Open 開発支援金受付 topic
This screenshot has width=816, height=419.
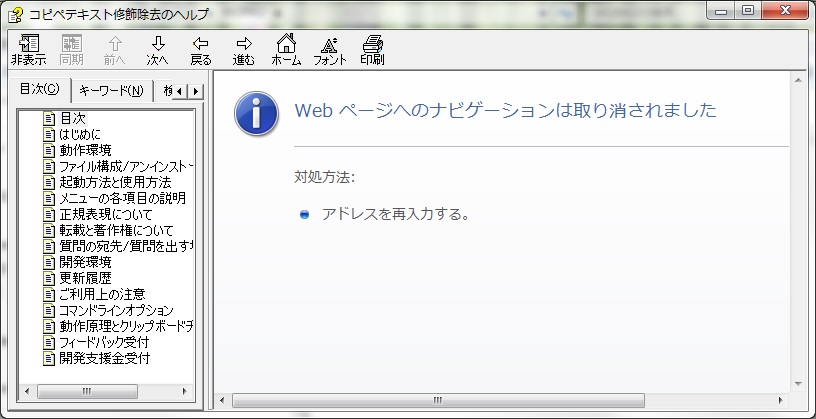click(x=105, y=358)
